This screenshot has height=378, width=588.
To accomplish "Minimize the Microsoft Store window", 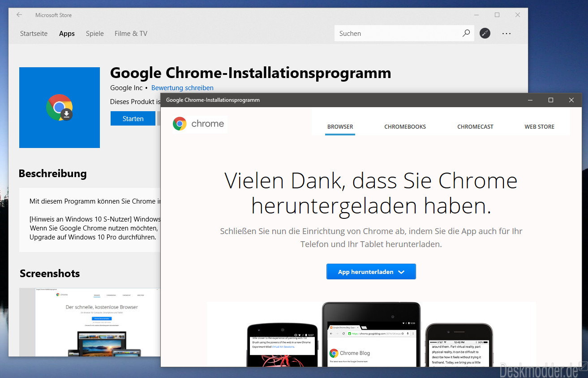I will [476, 15].
